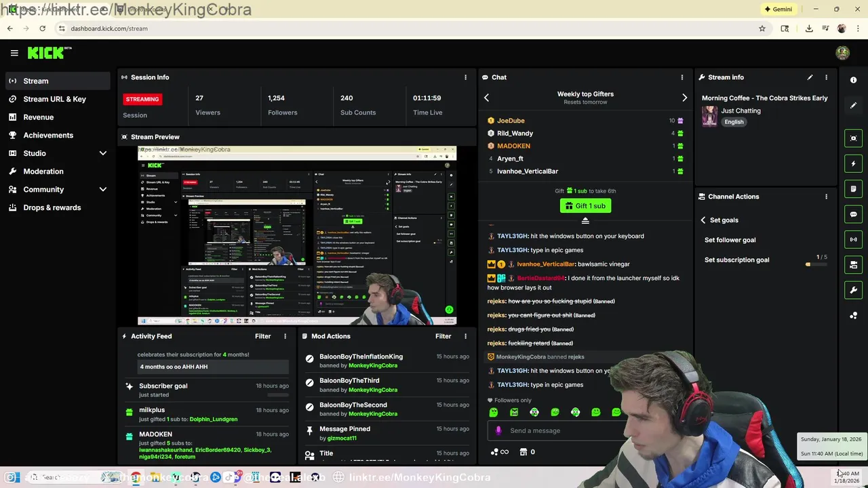Click Ivanhoe_VerticalBar in top gifters list

[527, 171]
